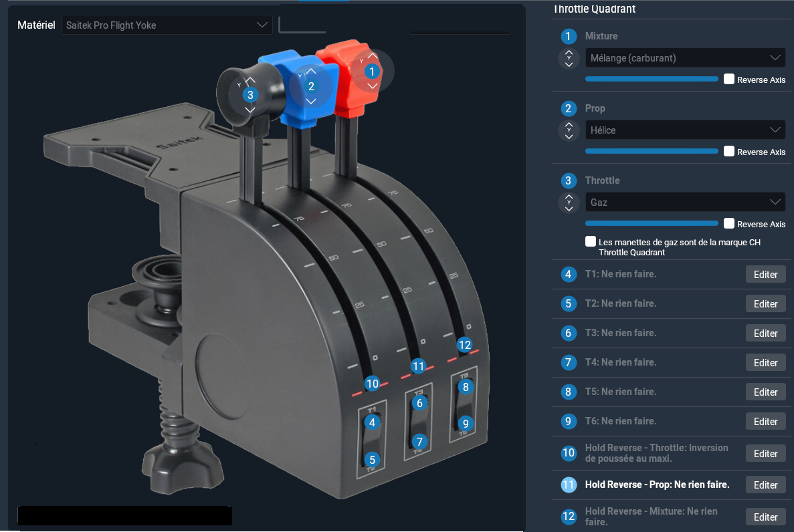Click the Mixture axis level bar
The height and width of the screenshot is (532, 794).
652,79
